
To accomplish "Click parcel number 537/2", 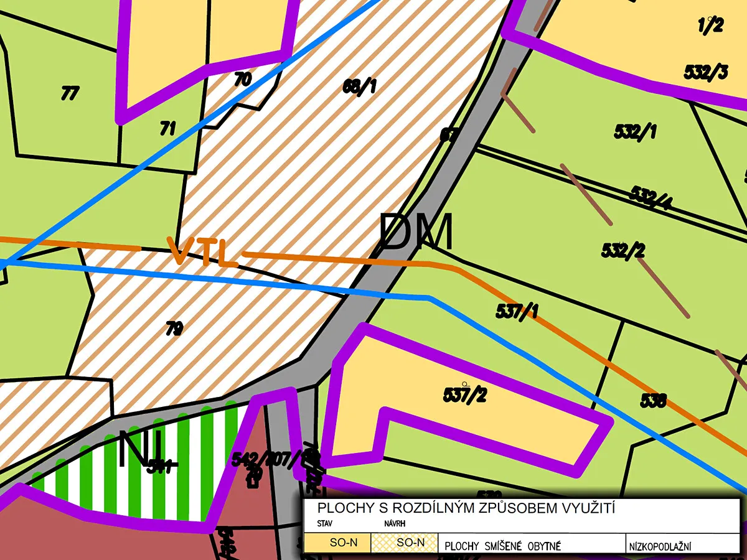I will [x=464, y=394].
